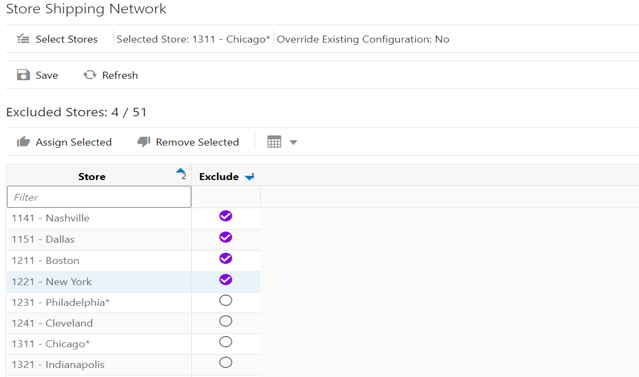Refresh the store list
Screen dimensions: 639x377
pyautogui.click(x=111, y=75)
